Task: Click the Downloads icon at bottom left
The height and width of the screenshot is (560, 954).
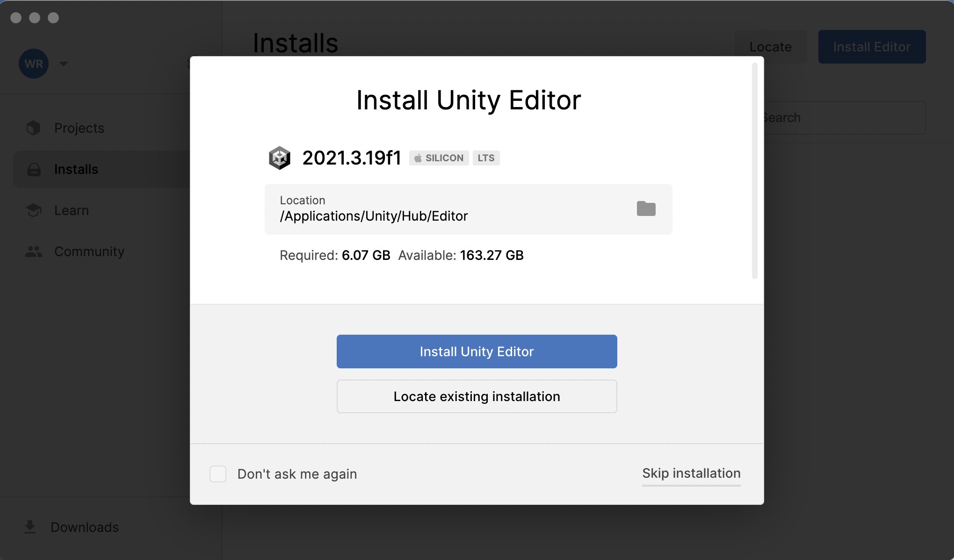Action: tap(31, 527)
